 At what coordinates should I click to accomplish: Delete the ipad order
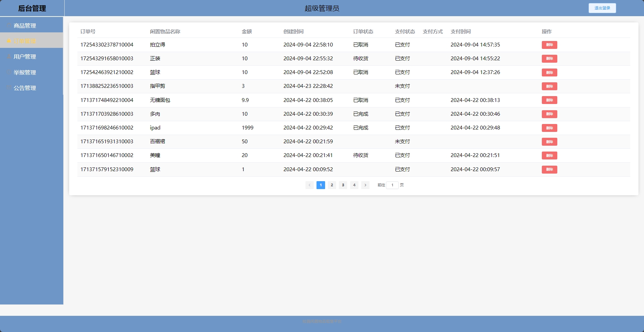[549, 128]
